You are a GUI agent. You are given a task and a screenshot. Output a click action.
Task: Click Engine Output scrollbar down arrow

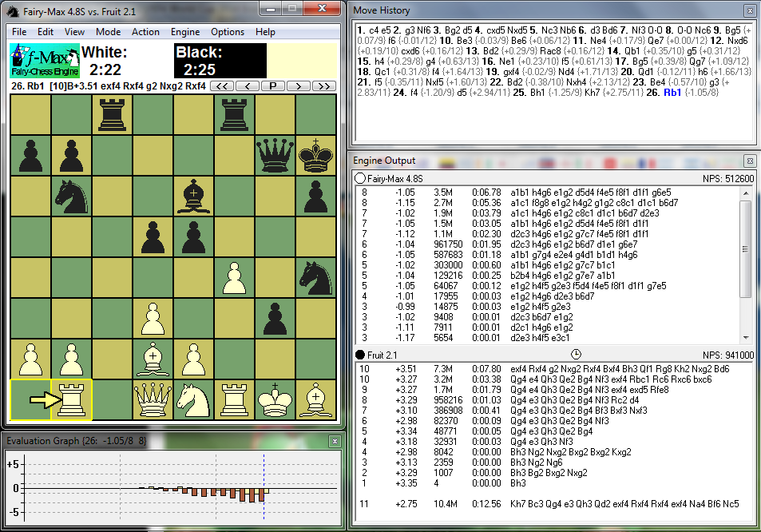tap(746, 337)
